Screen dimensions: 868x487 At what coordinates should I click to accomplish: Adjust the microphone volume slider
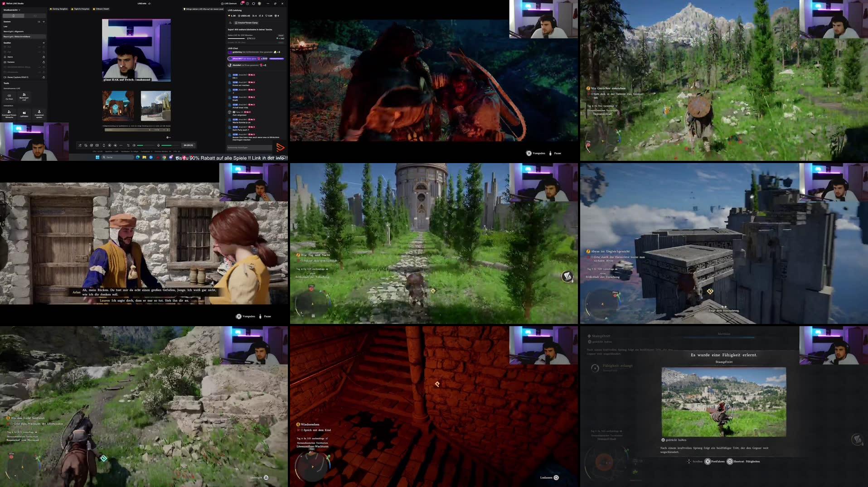pos(171,145)
